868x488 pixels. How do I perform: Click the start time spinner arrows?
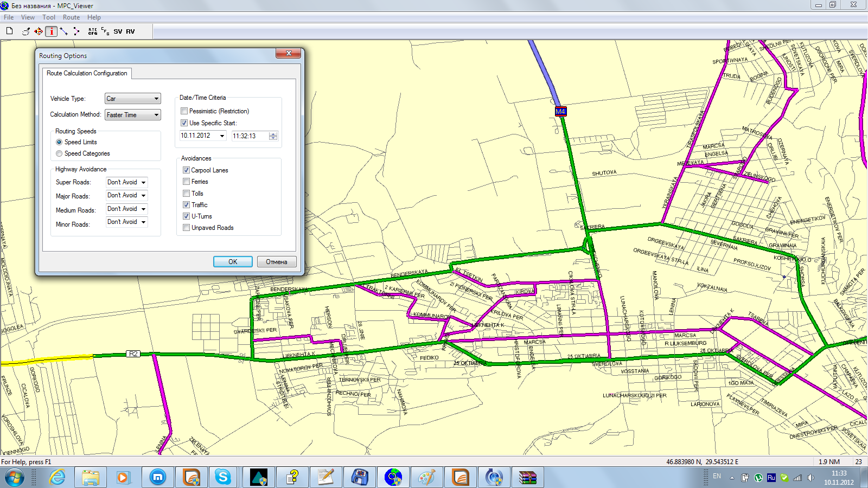pos(273,136)
